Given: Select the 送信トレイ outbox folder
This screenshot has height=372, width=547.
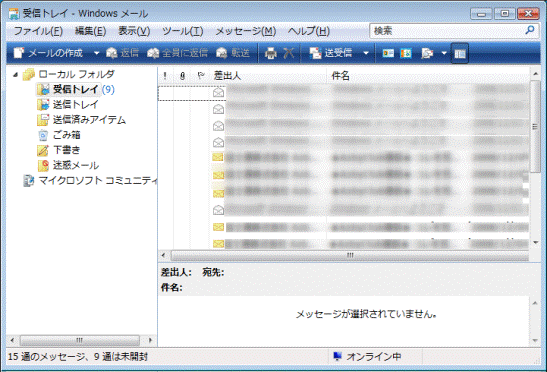Looking at the screenshot, I should (75, 104).
